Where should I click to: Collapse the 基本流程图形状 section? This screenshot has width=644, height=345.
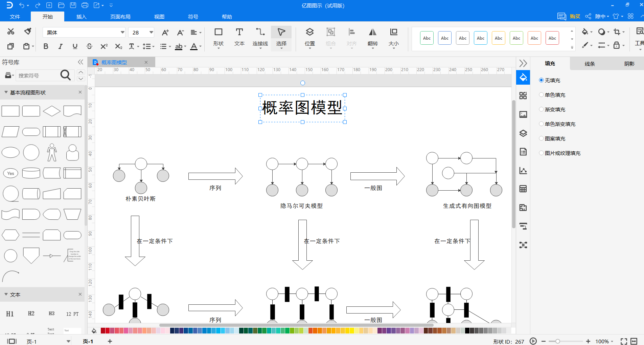[x=6, y=92]
